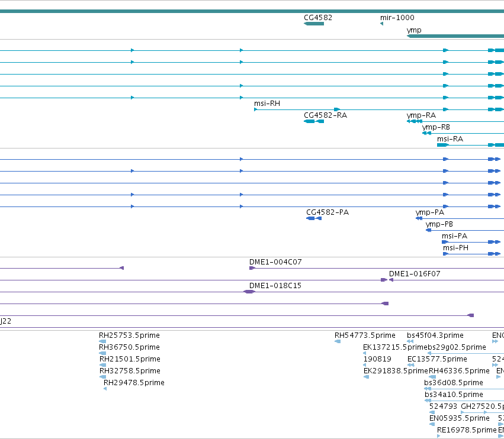Screen dimensions: 504x439
Task: Click the EK291838.5prime EST label
Action: [x=396, y=371]
